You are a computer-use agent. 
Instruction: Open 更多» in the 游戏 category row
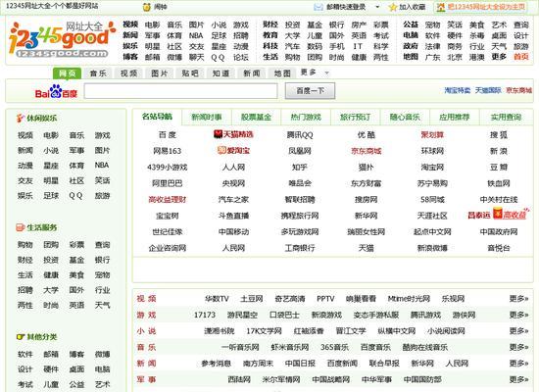point(518,315)
